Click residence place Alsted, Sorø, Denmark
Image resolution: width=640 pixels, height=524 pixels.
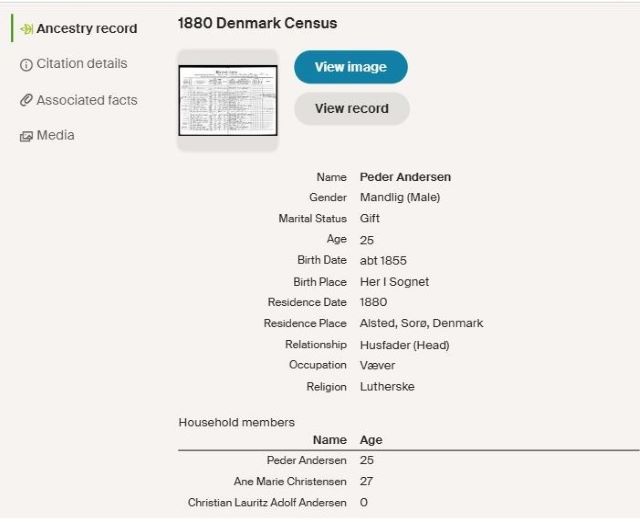click(x=421, y=323)
